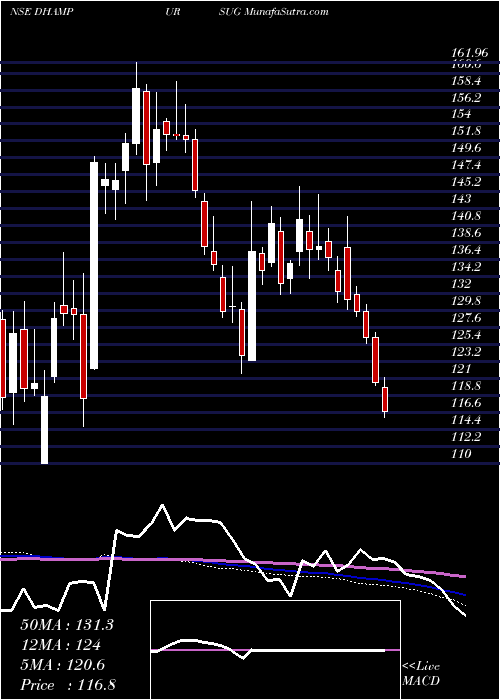Click the <<Live MACD label

[421, 673]
